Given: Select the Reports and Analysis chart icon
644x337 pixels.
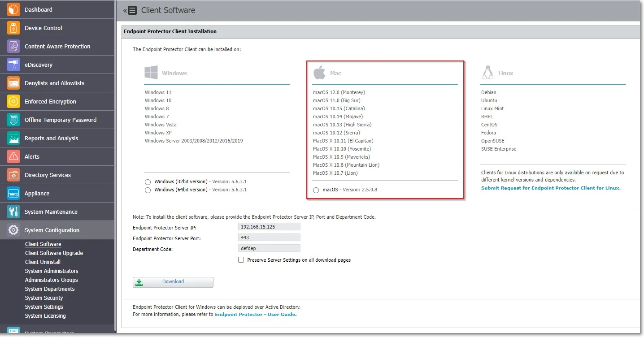Looking at the screenshot, I should [13, 138].
